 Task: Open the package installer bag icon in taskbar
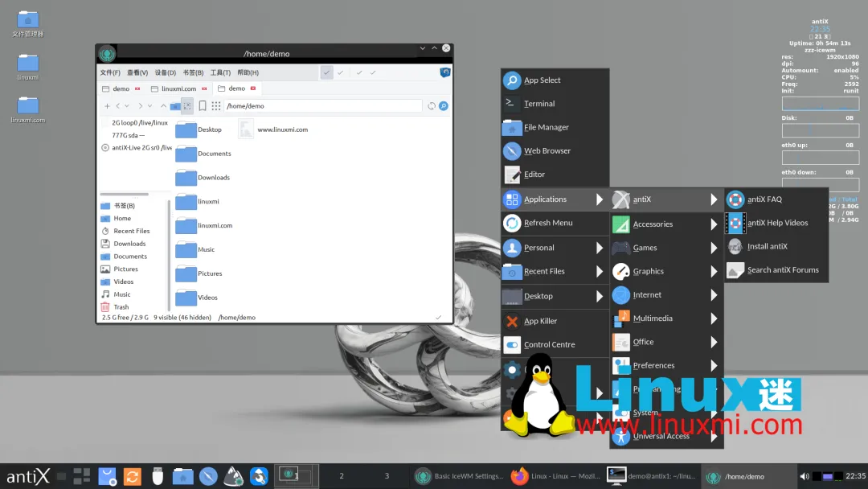107,476
